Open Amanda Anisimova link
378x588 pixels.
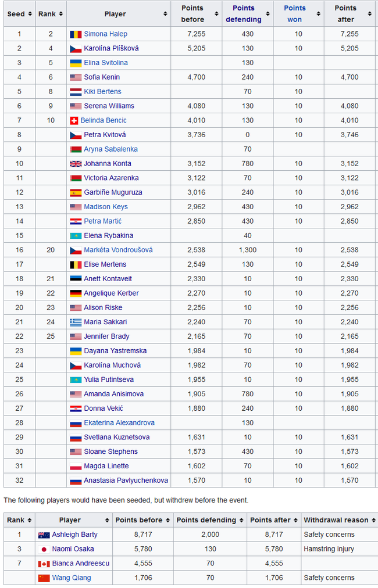point(114,394)
